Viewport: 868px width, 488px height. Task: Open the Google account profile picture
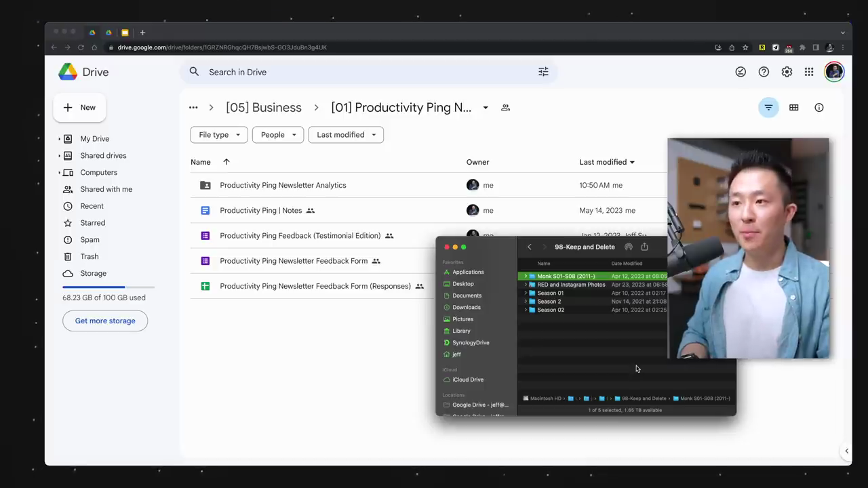pyautogui.click(x=834, y=72)
